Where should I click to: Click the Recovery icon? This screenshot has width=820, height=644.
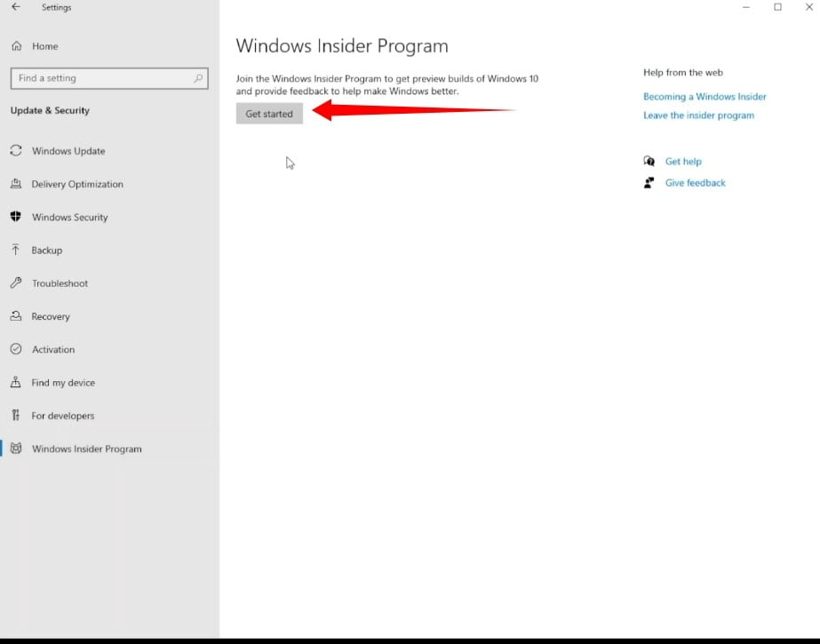tap(16, 315)
